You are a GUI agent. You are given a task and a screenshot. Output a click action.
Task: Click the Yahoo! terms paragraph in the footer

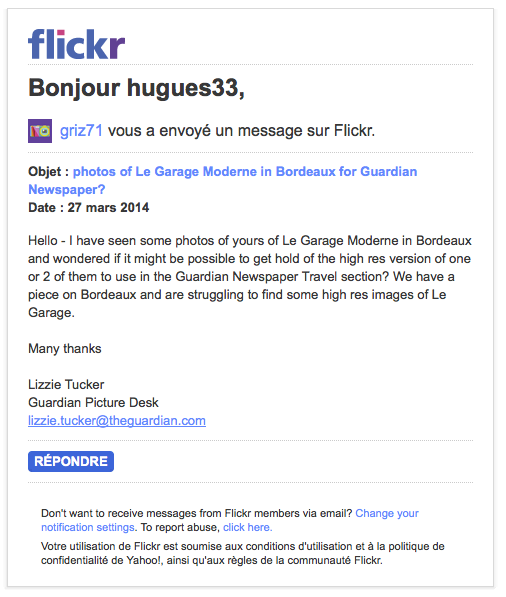243,553
